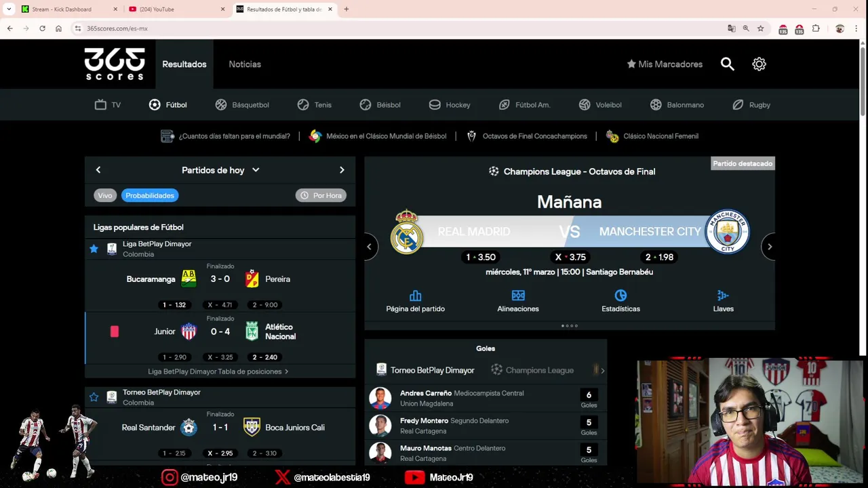This screenshot has width=868, height=488.
Task: Switch to Stream - Kick Dashboard tab
Action: [68, 9]
